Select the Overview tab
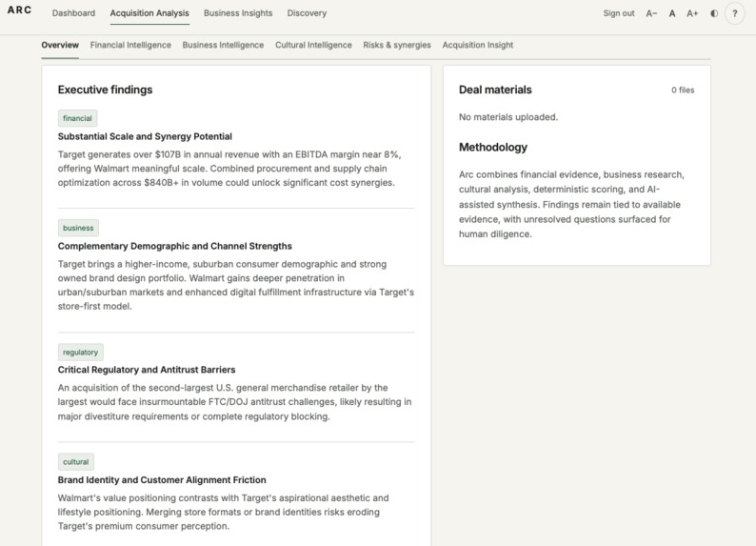 coord(60,45)
